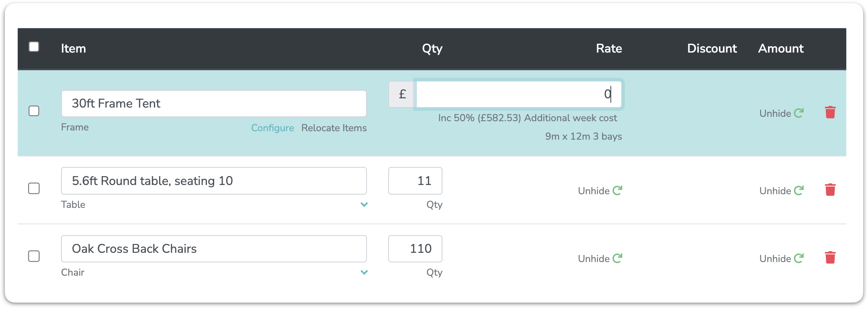Unhide rate for 5.6ft Round table
This screenshot has height=309, width=868.
(600, 191)
